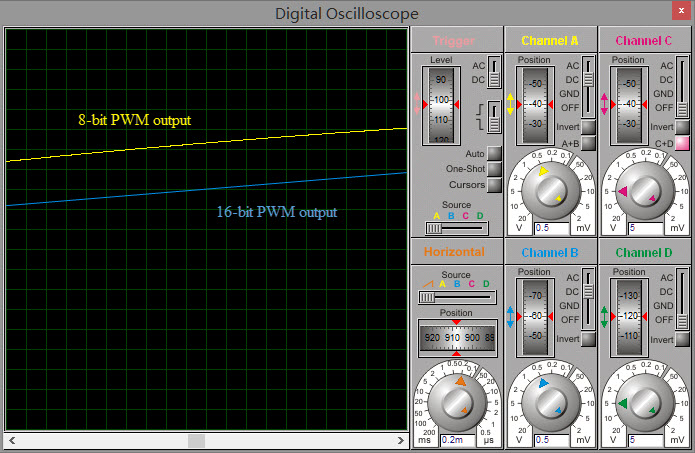Click the 16-bit PWM output label
The height and width of the screenshot is (453, 695).
coord(277,212)
